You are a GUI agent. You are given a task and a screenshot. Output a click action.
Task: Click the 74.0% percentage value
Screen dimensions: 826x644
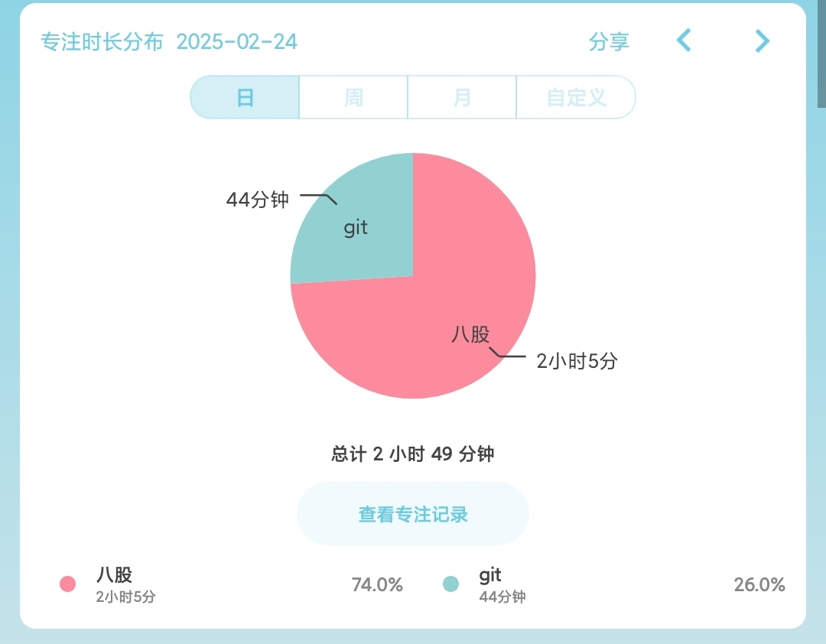(x=377, y=585)
